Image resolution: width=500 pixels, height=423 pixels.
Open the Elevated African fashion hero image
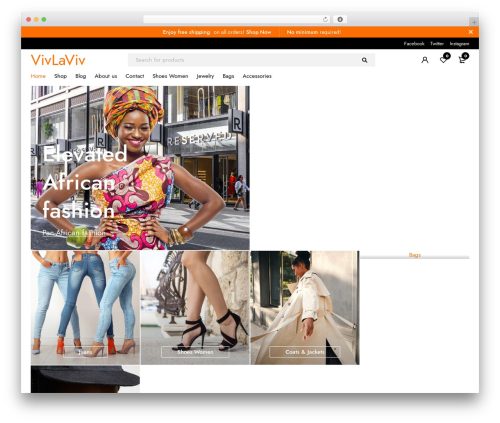[x=140, y=168]
